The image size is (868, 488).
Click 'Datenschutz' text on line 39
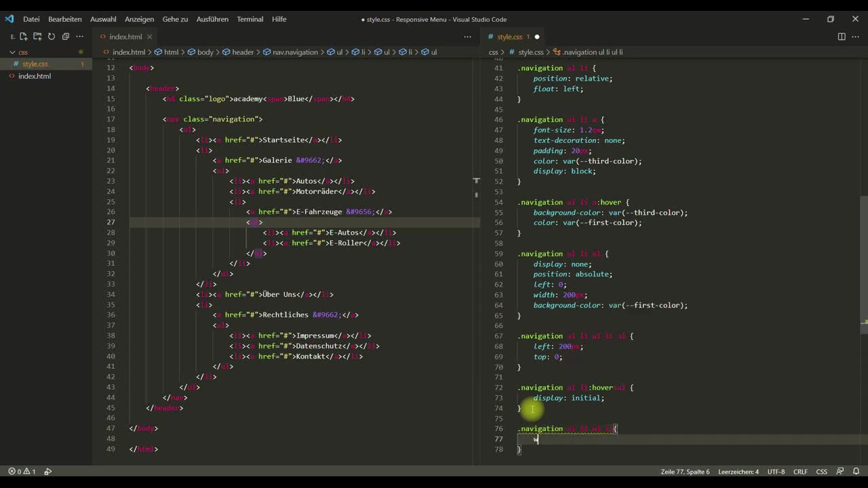319,346
